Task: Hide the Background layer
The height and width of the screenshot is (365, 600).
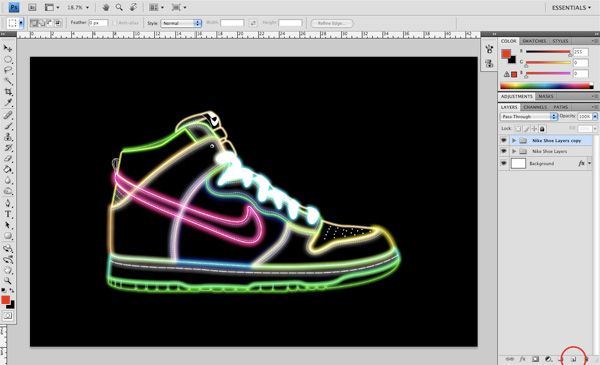Action: [x=504, y=163]
